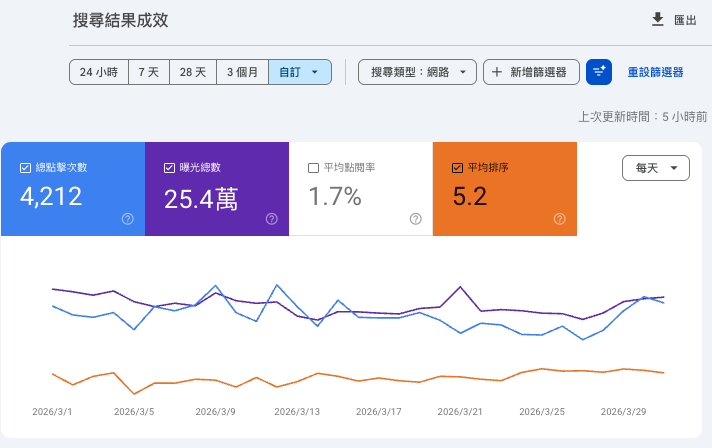Click the 匯出 export button
Viewport: 712px width, 448px height.
[x=673, y=19]
